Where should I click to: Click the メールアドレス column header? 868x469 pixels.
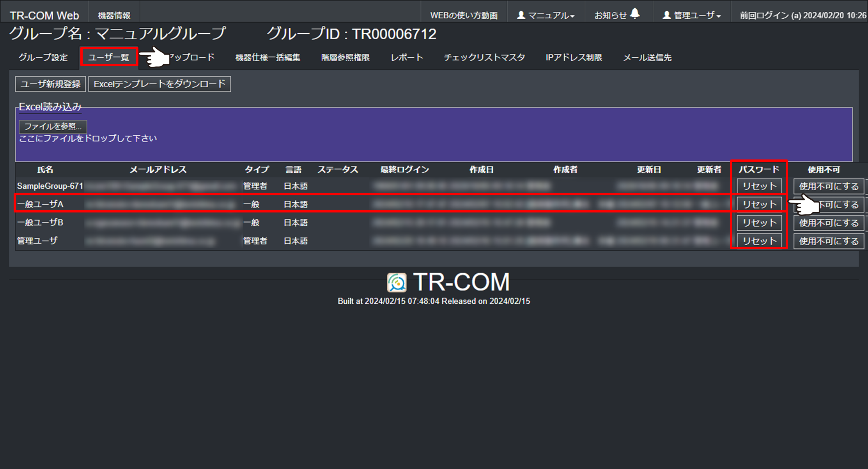coord(158,170)
